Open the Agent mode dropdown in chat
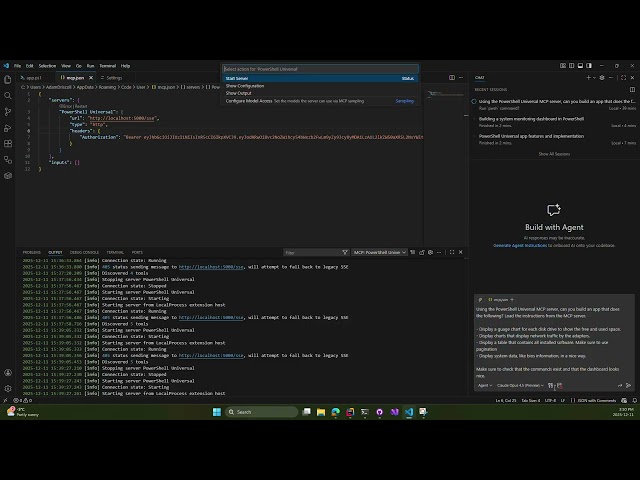Screen dimensions: 640x480 pyautogui.click(x=484, y=385)
